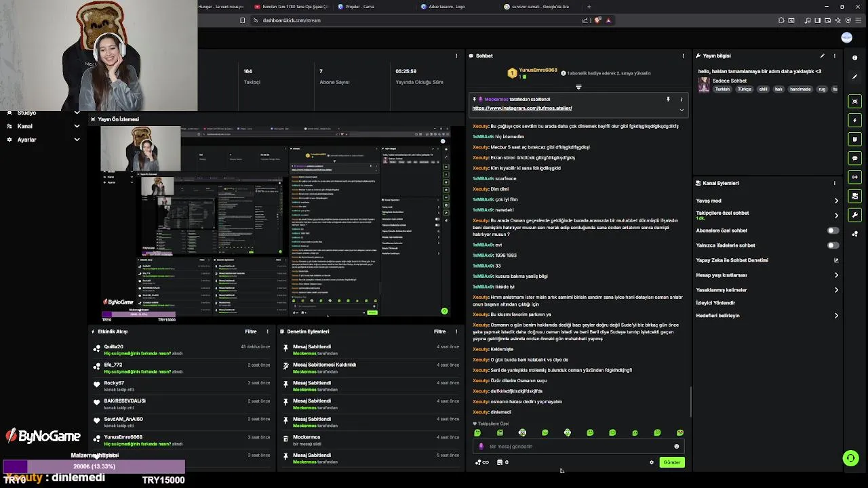
Task: Click the Brave shields icon in the address bar
Action: 597,20
